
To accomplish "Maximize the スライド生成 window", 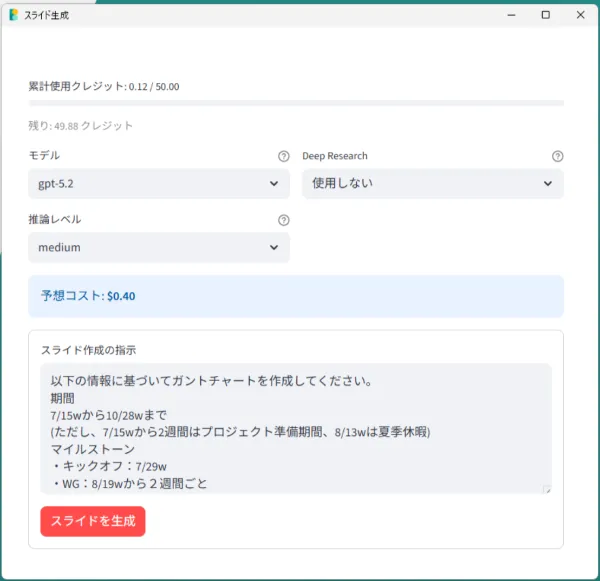I will 546,15.
